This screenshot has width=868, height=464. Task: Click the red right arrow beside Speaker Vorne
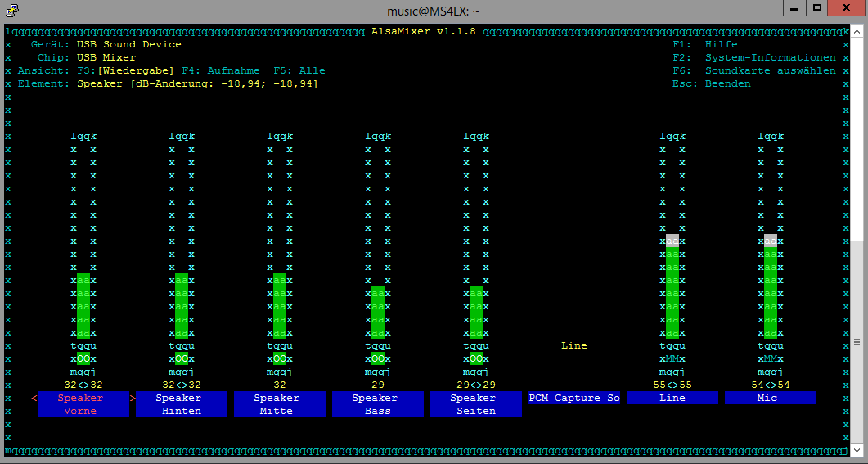pos(133,398)
